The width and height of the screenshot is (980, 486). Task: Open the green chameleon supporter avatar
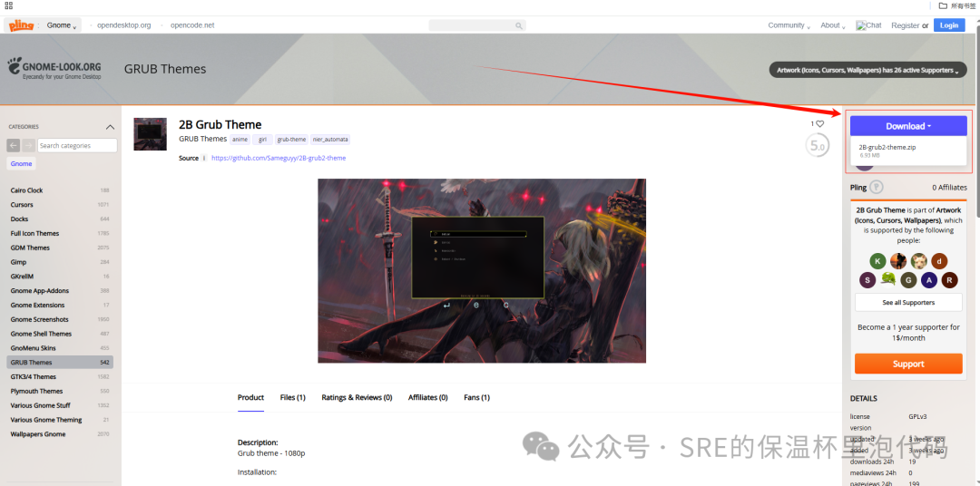[x=888, y=280]
